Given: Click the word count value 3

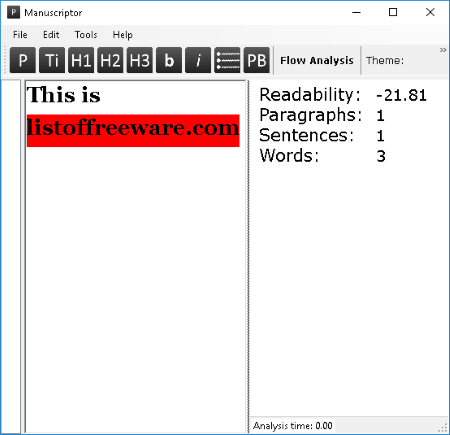Looking at the screenshot, I should click(x=381, y=156).
